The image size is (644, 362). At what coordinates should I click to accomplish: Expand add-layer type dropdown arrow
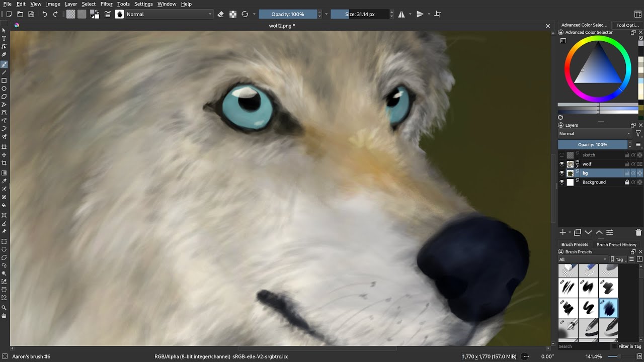pos(570,232)
